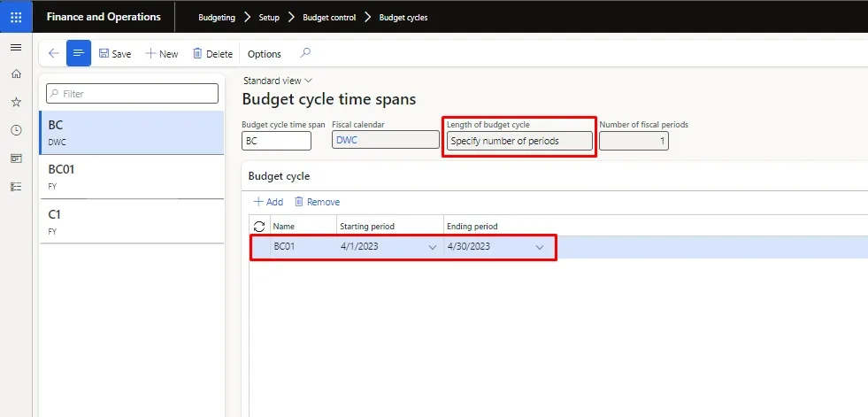Toggle the list view pane button
Image resolution: width=868 pixels, height=417 pixels.
click(x=79, y=53)
